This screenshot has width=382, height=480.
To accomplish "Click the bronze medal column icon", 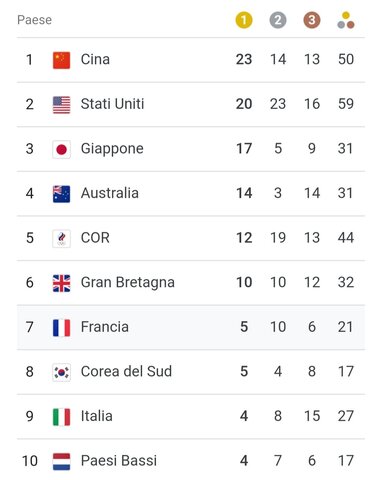I will point(312,20).
